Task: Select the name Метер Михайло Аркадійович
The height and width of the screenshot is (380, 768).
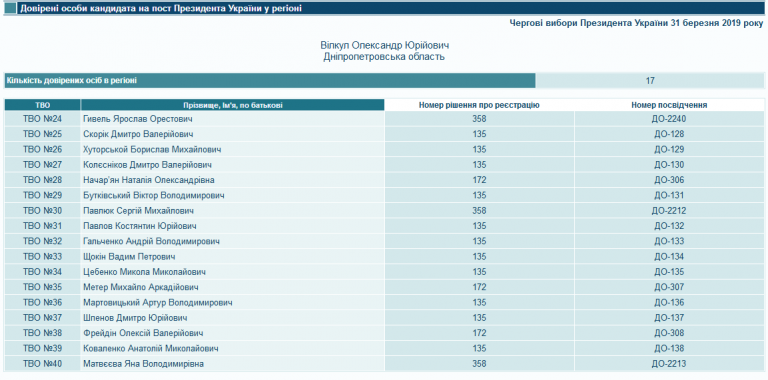Action: point(141,287)
